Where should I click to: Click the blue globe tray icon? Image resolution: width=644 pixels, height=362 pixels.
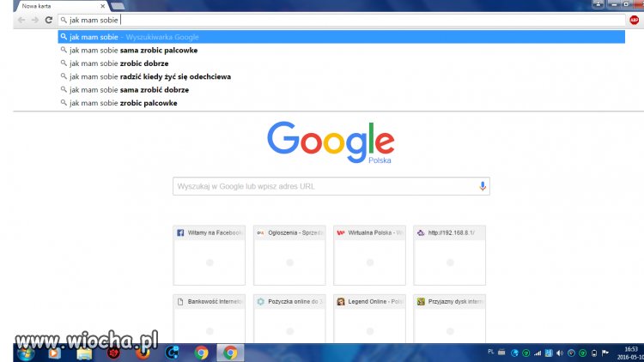click(x=514, y=353)
